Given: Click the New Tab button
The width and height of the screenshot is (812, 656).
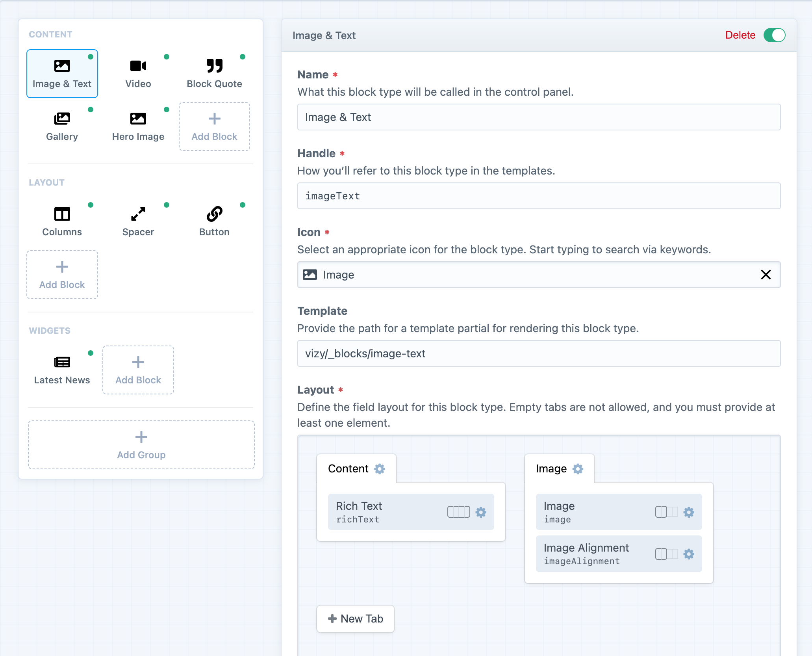Looking at the screenshot, I should [x=356, y=619].
